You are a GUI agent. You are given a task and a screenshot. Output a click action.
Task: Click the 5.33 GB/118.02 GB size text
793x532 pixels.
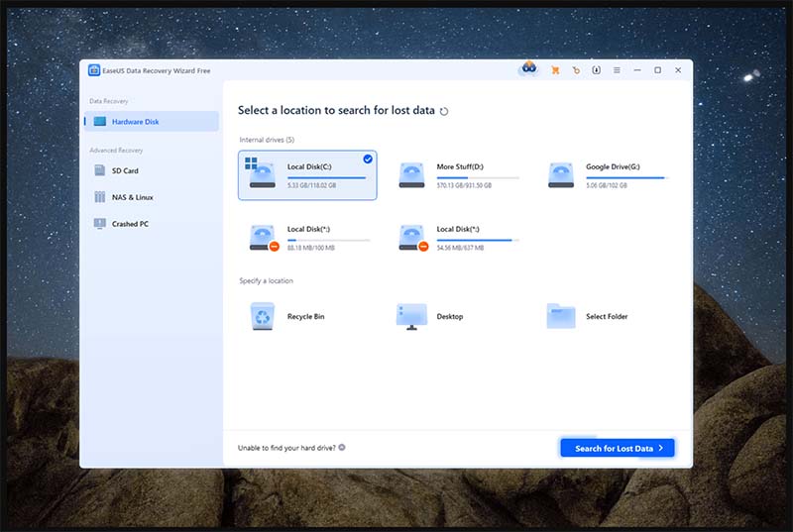[x=311, y=185]
